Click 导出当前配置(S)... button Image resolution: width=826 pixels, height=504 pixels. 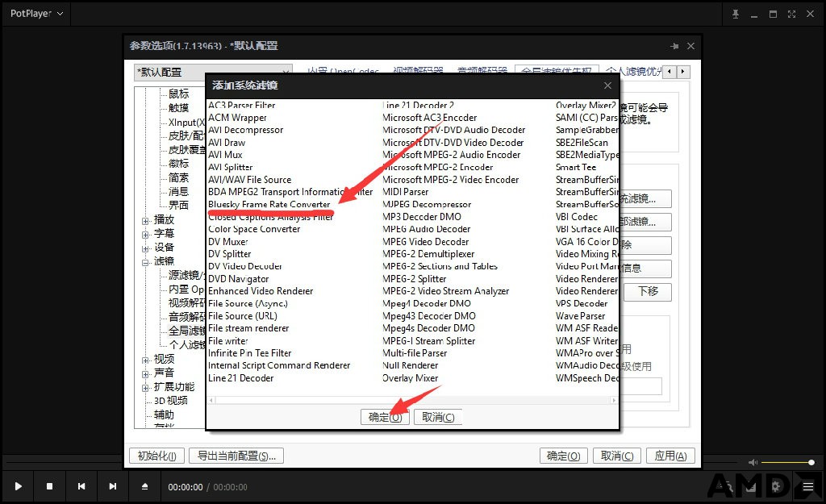236,456
